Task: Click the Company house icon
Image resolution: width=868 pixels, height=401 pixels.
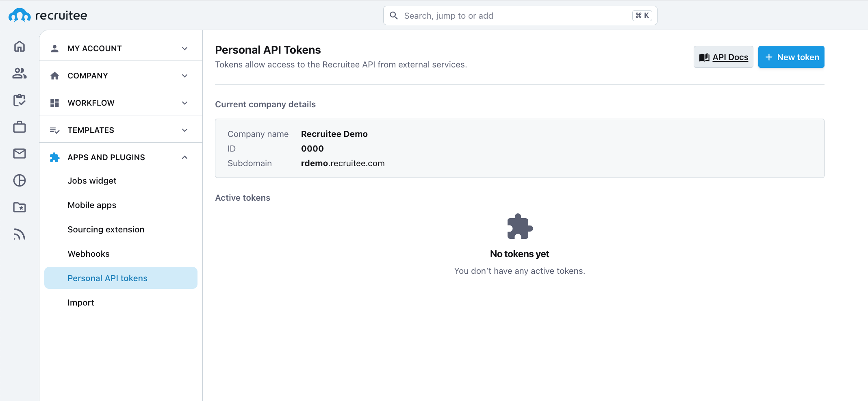Action: coord(54,76)
